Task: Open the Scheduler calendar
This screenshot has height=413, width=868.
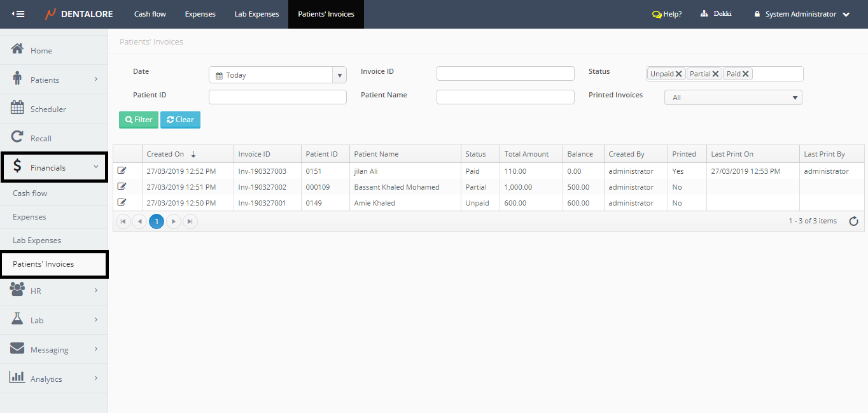Action: (48, 109)
